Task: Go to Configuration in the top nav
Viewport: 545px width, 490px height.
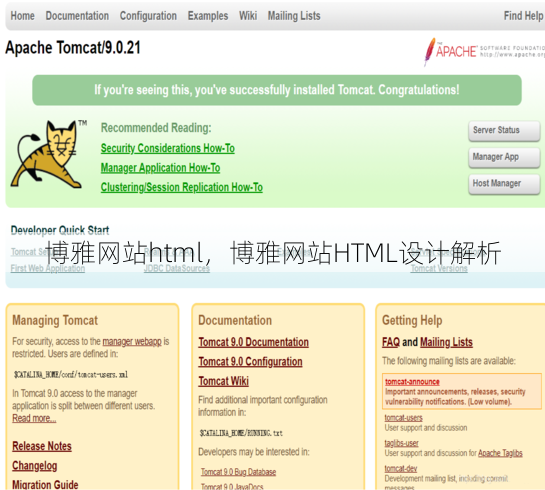Action: 148,16
